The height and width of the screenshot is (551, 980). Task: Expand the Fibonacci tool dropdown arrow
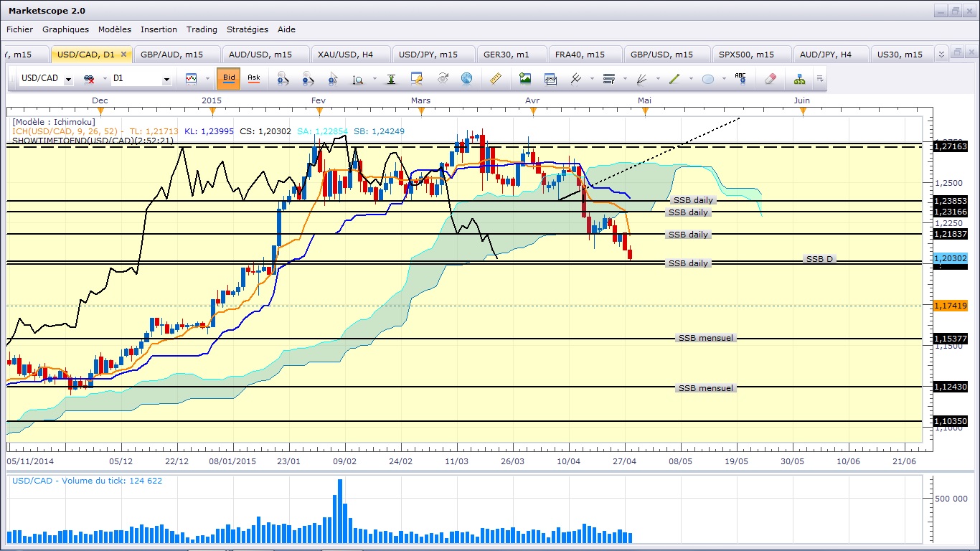pyautogui.click(x=625, y=79)
